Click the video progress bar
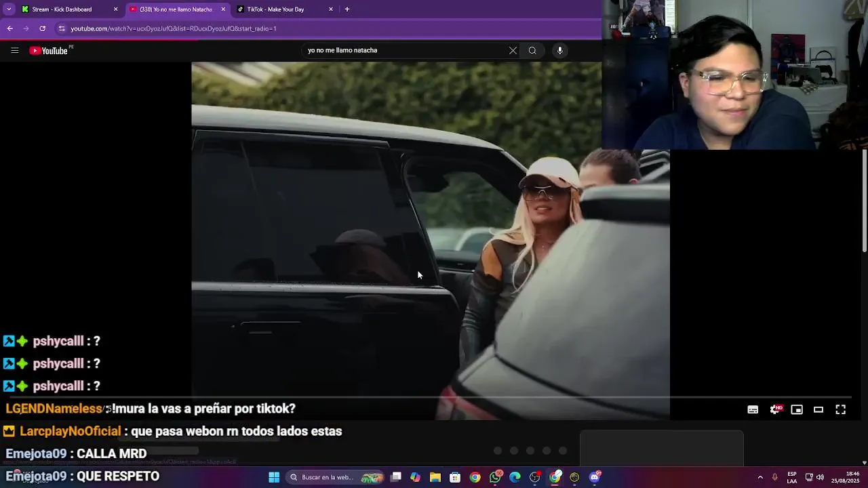Viewport: 868px width, 488px height. (431, 397)
